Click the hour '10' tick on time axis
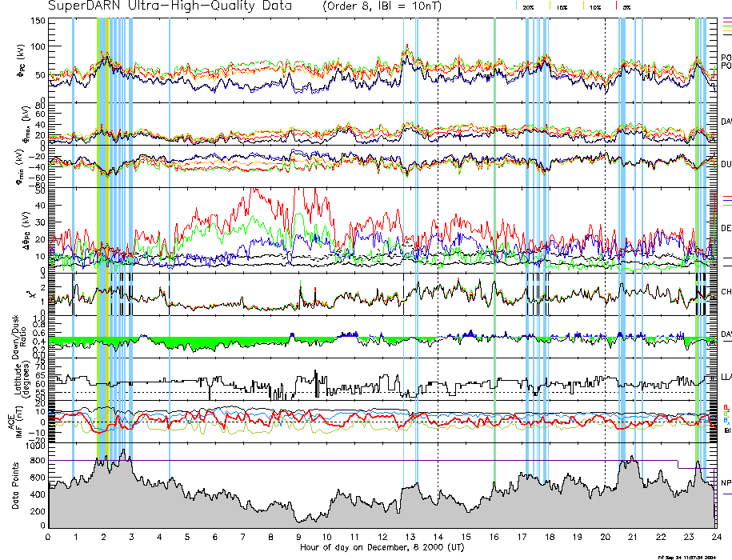Viewport: 732px width, 560px height. click(326, 537)
